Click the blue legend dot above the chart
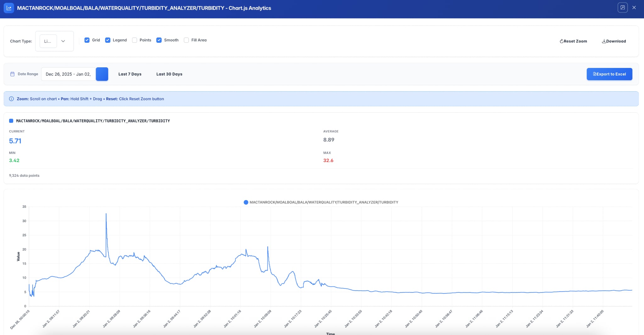This screenshot has width=644, height=335. [246, 202]
